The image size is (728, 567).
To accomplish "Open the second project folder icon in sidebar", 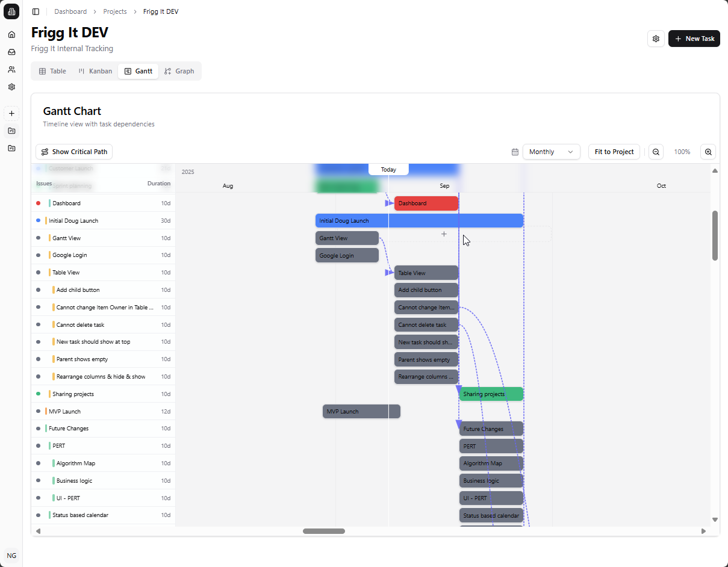I will (11, 148).
